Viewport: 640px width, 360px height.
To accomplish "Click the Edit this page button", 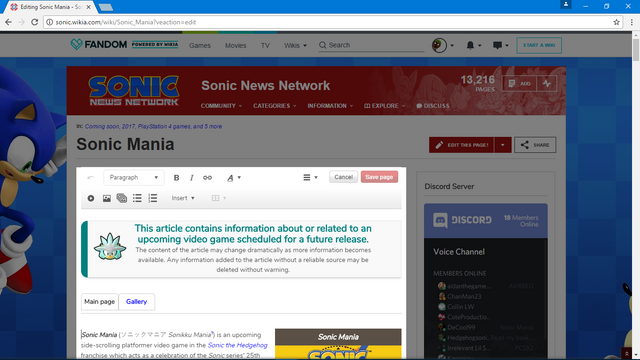I will coord(462,145).
